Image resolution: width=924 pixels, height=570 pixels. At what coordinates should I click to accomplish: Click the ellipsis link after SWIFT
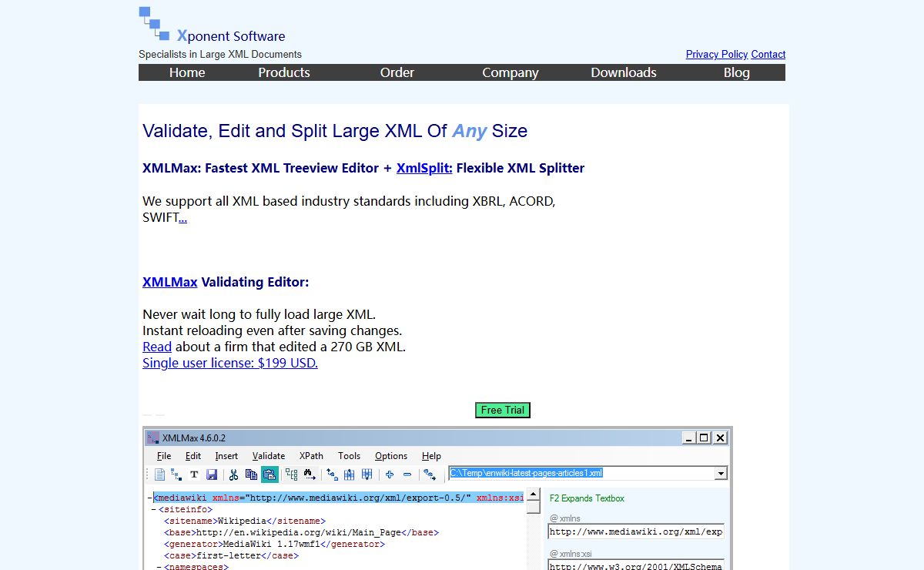point(182,218)
